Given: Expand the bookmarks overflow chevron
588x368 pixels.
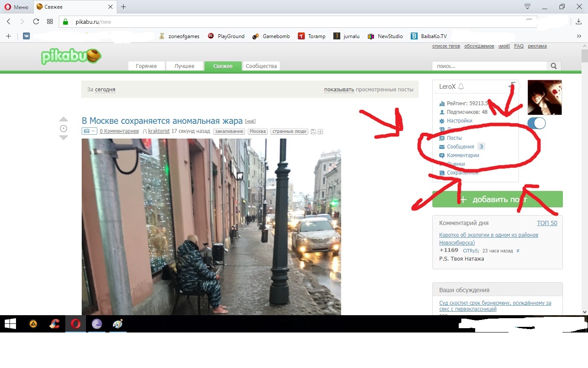Looking at the screenshot, I should (579, 36).
